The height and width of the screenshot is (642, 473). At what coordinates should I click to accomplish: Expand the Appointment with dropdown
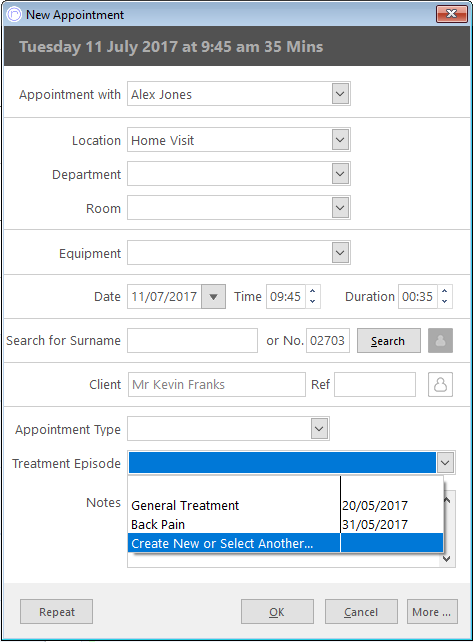tap(340, 94)
